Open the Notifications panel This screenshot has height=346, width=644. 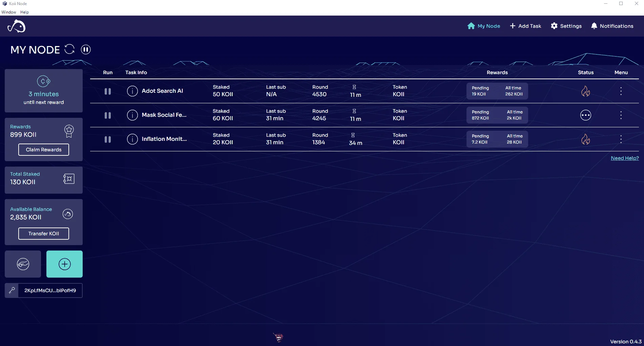click(612, 26)
